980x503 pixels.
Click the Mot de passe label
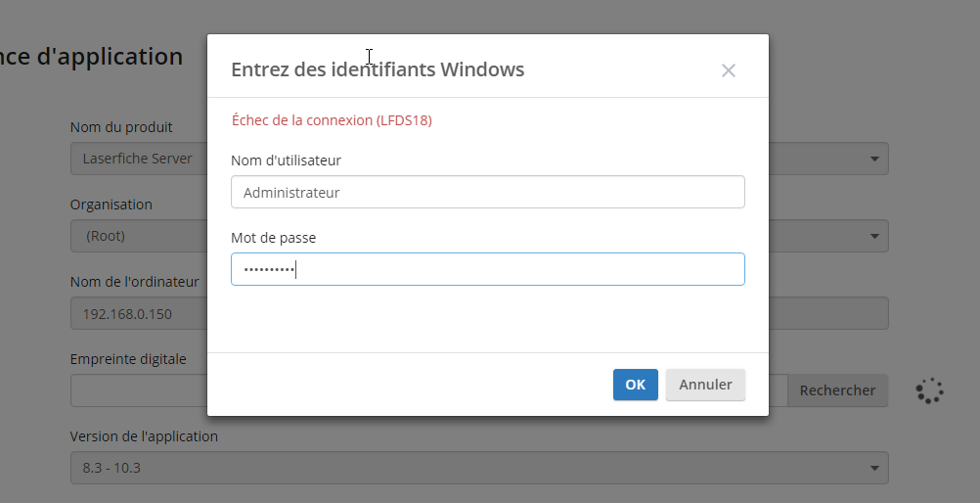point(273,237)
